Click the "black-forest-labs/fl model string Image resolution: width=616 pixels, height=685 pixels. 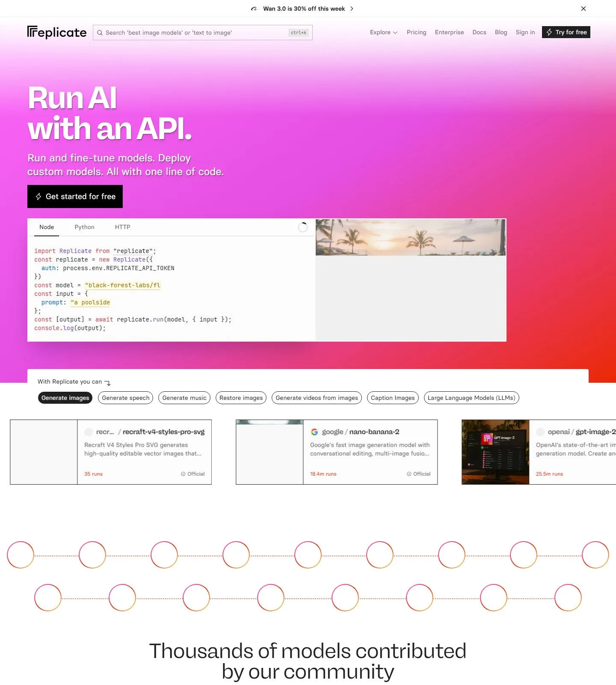(x=122, y=285)
